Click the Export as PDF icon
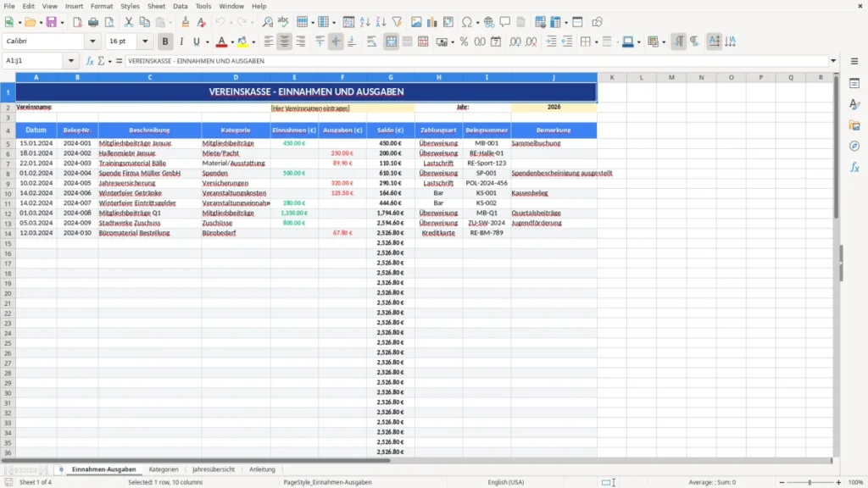Screen dimensions: 868x488 77,22
